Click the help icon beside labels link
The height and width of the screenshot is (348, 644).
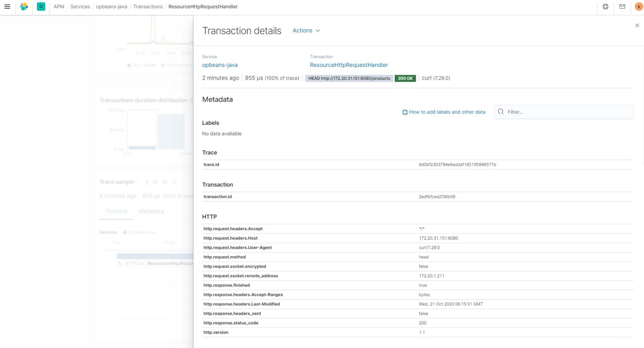coord(405,112)
